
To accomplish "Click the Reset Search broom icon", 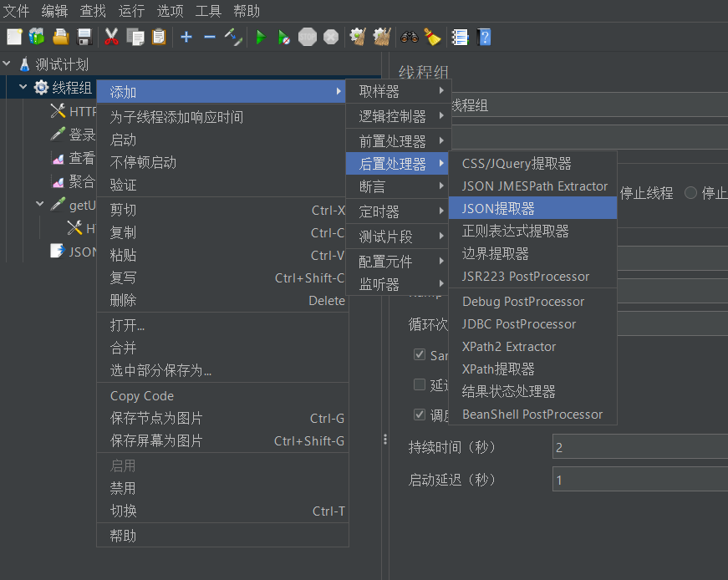I will [x=432, y=37].
